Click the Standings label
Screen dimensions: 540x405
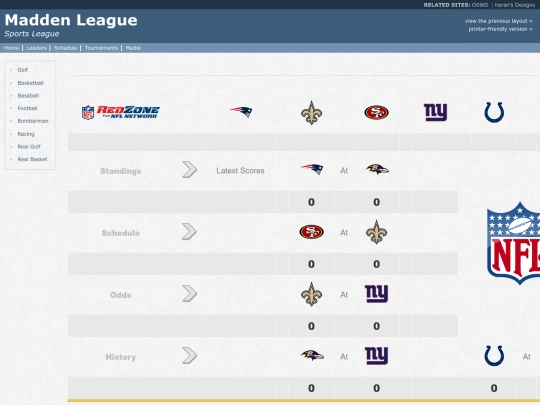(121, 171)
